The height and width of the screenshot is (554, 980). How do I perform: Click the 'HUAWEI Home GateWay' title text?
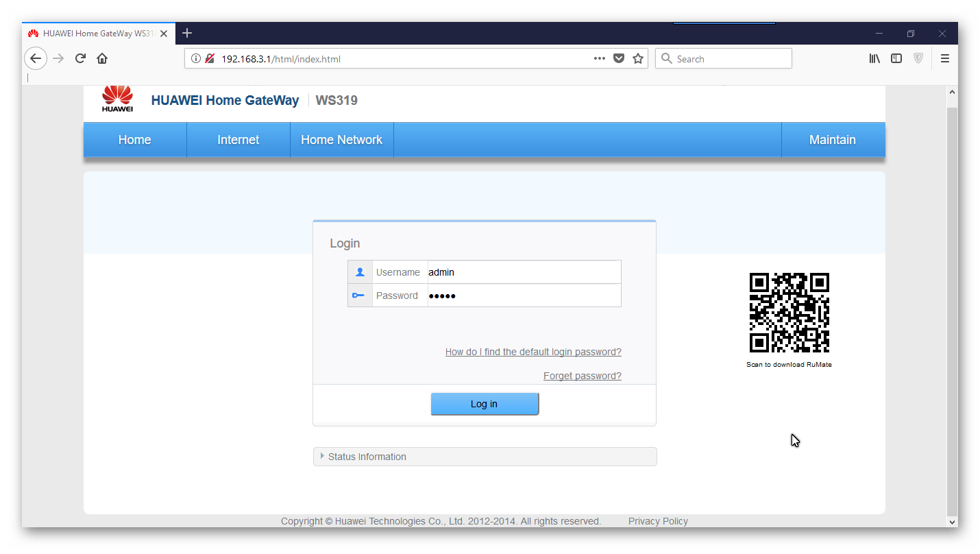(x=225, y=100)
